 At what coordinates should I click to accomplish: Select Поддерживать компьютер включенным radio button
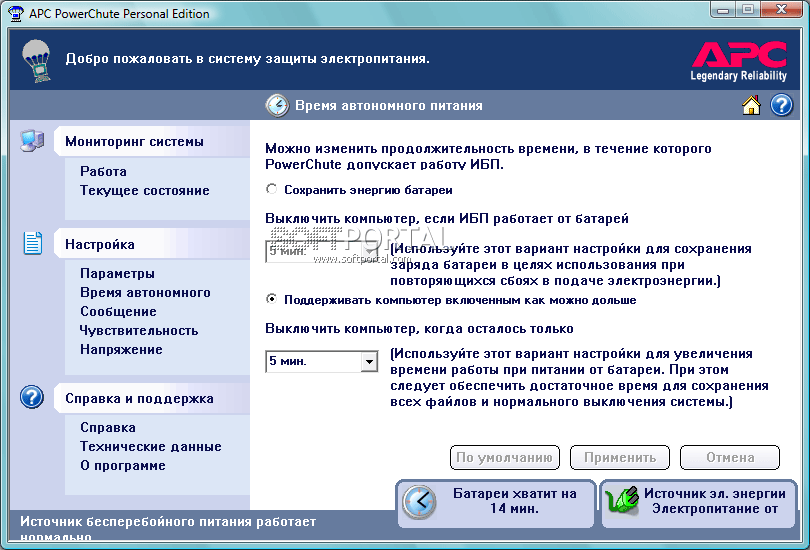271,299
